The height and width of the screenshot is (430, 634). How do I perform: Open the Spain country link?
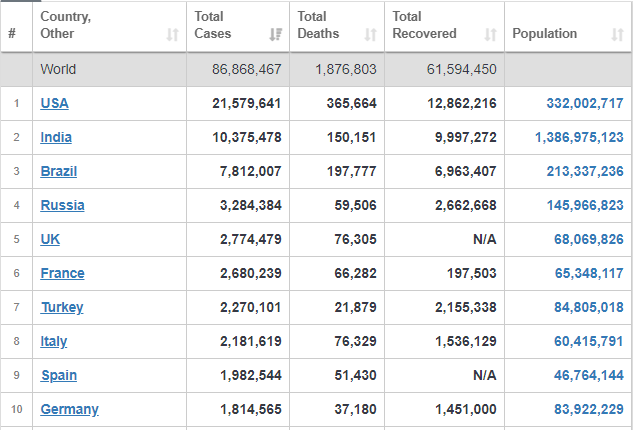point(59,375)
